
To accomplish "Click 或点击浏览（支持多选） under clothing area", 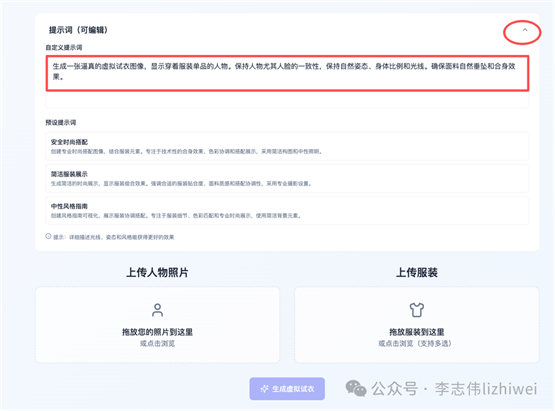I will [415, 343].
